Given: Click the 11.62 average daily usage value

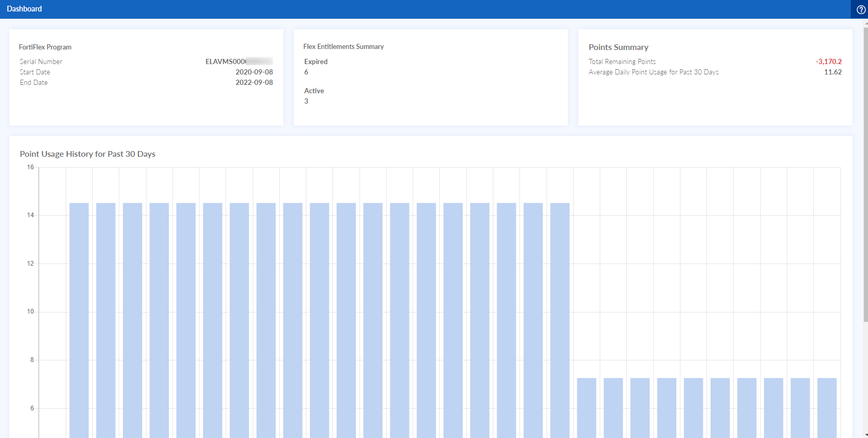Looking at the screenshot, I should [x=833, y=72].
